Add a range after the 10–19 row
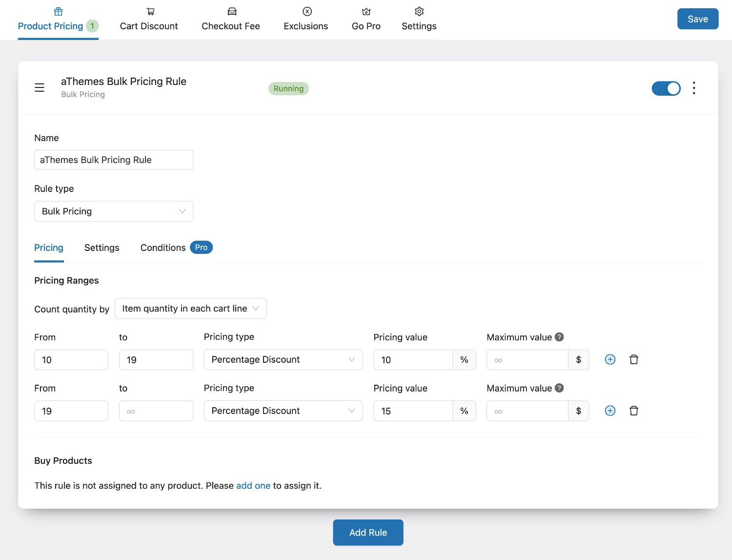The width and height of the screenshot is (732, 560). point(610,359)
